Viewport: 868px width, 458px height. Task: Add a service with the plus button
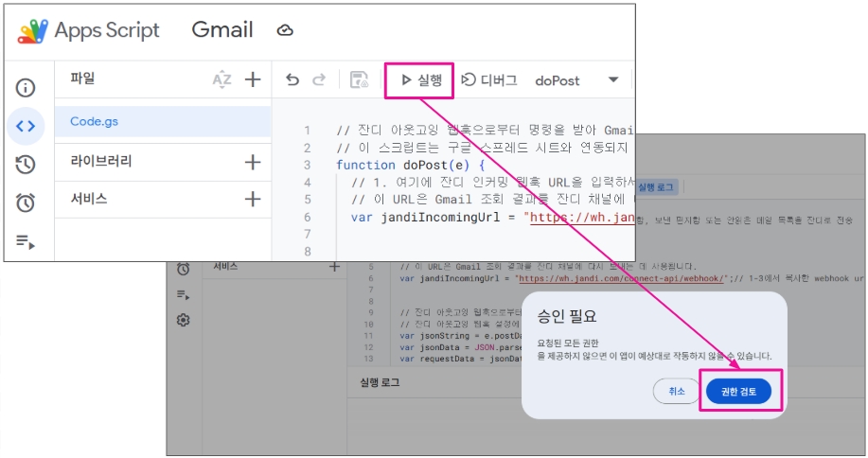(x=252, y=199)
